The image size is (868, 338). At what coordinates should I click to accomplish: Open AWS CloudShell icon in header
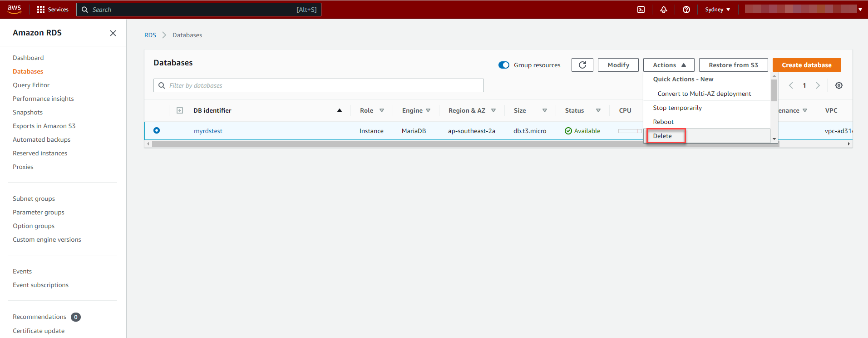[x=641, y=10]
